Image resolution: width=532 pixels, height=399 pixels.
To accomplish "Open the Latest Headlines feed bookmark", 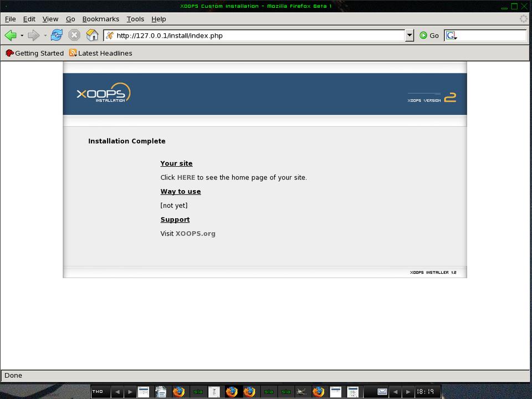I will [100, 53].
